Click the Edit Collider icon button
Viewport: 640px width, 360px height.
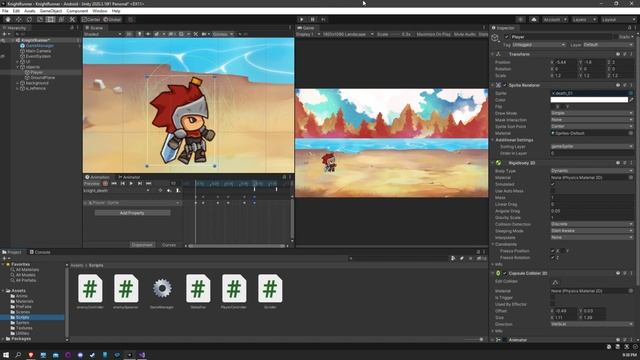555,282
